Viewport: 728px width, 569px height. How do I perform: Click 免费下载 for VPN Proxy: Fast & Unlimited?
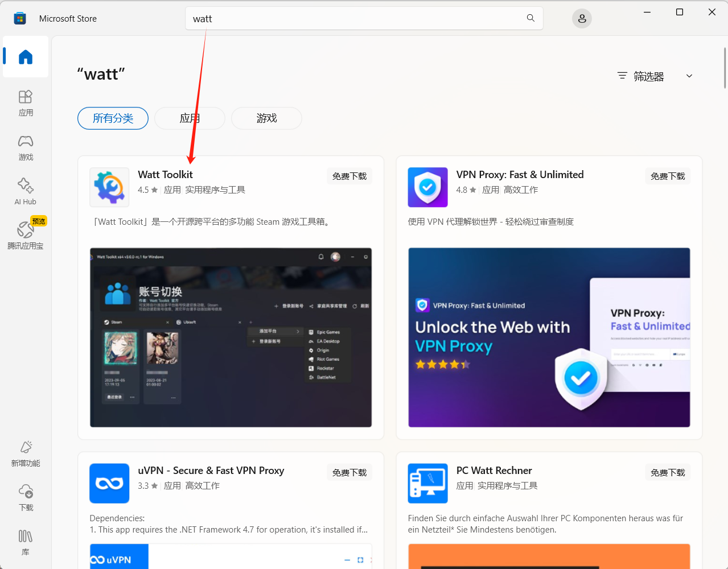[x=668, y=176]
